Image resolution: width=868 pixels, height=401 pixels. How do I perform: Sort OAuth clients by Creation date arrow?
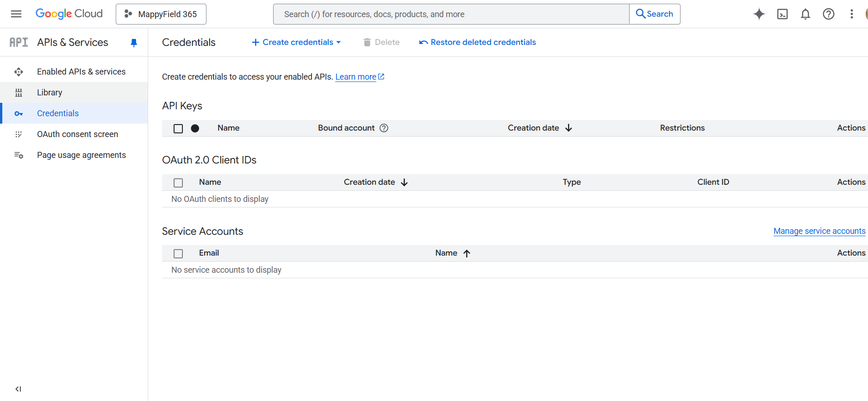[x=404, y=182]
